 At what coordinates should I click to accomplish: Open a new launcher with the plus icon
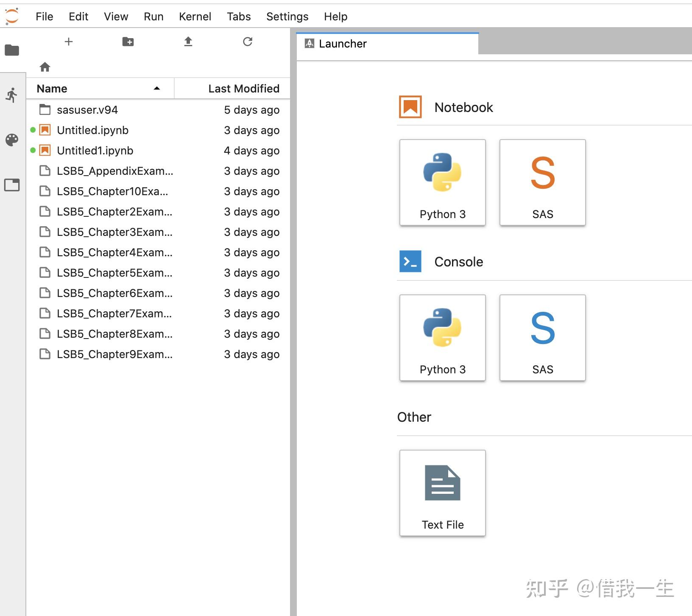point(69,42)
